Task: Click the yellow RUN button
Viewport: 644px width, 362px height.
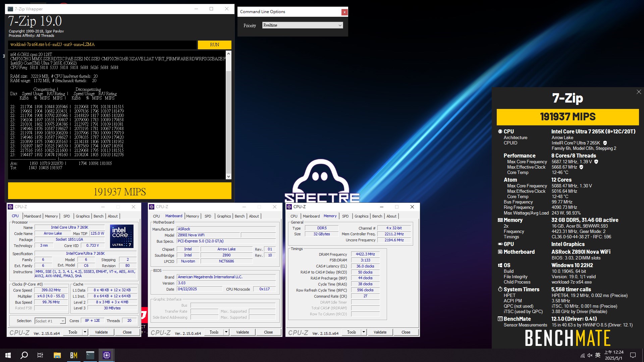Action: pyautogui.click(x=215, y=45)
